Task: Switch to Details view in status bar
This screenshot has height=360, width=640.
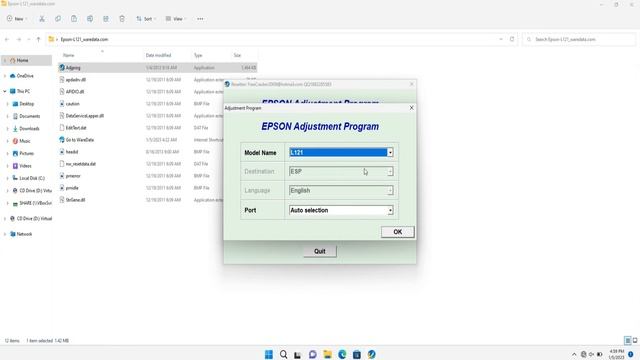Action: point(628,340)
